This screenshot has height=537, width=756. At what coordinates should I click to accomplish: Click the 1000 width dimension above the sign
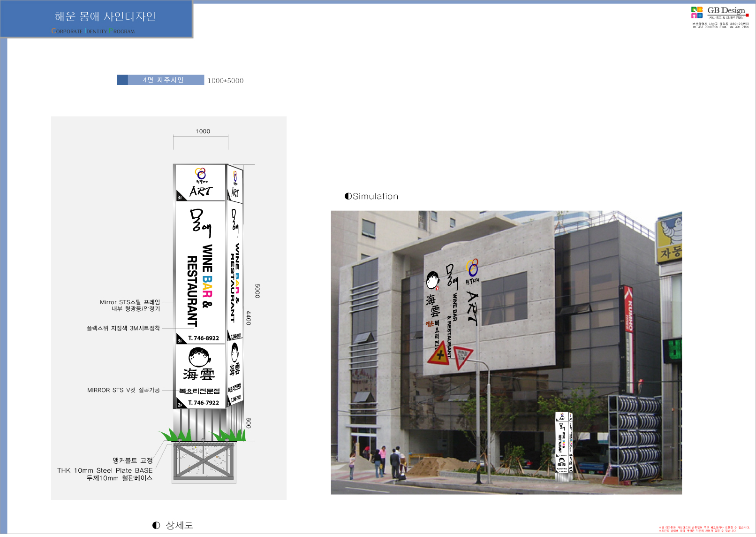pyautogui.click(x=203, y=131)
